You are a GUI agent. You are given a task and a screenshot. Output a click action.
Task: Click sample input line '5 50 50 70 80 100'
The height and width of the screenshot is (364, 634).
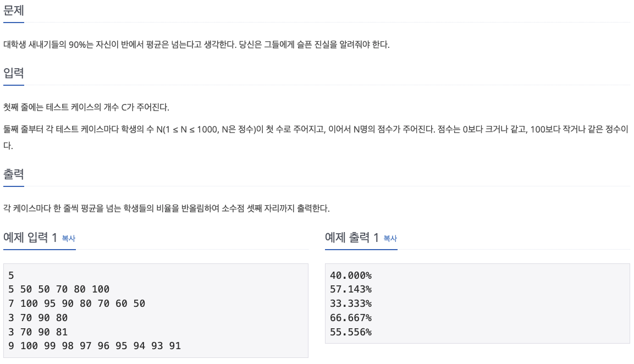59,289
